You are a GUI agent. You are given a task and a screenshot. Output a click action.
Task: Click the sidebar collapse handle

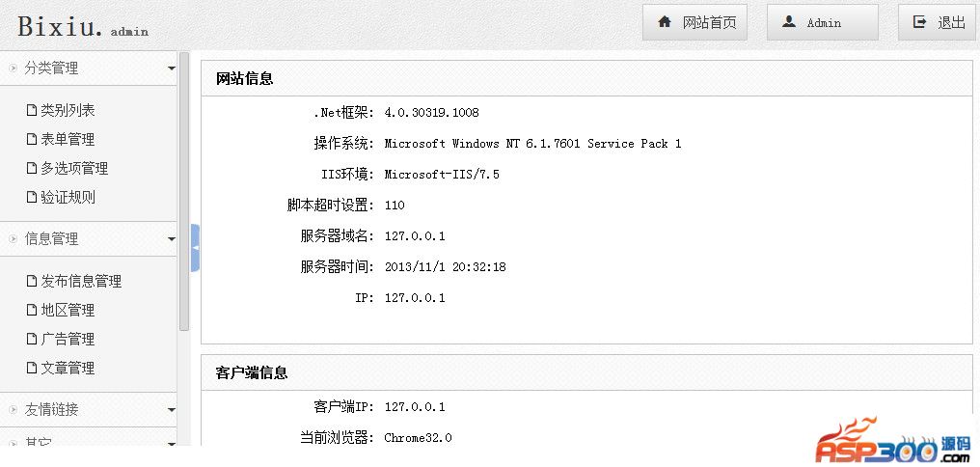(x=195, y=248)
